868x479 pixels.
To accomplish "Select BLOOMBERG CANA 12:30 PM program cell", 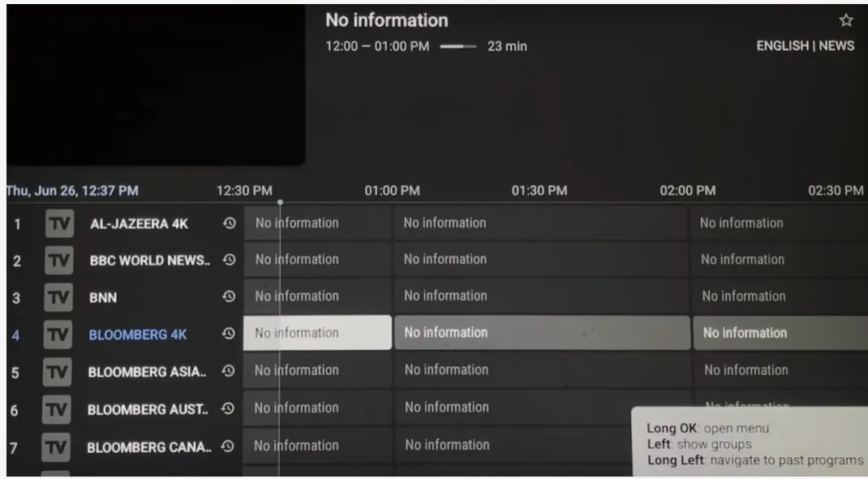I will tap(316, 445).
